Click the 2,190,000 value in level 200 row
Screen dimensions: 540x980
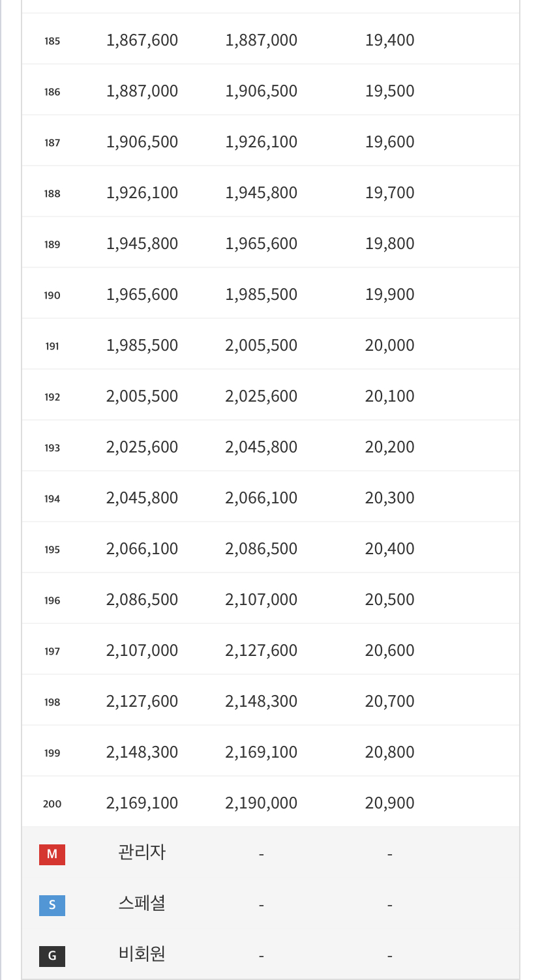pos(262,803)
